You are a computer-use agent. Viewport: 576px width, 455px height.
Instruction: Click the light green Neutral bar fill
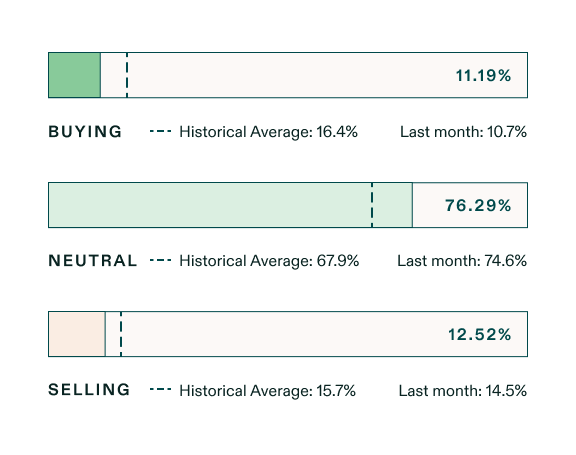[230, 205]
